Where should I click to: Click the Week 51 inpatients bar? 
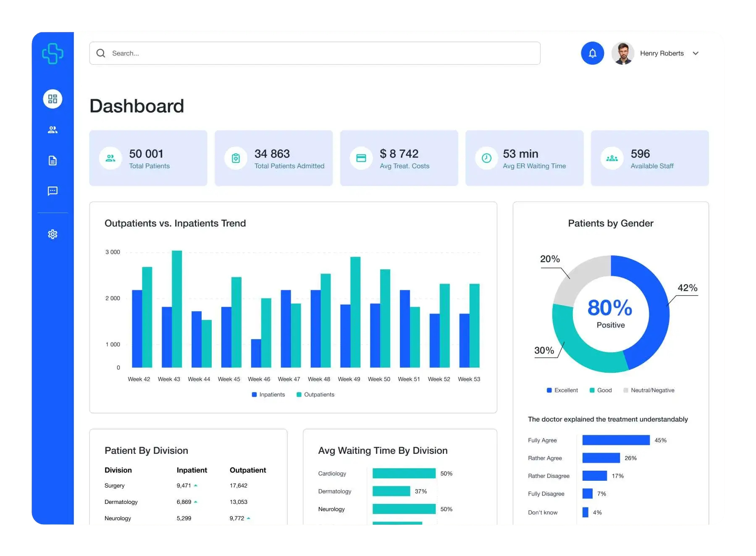405,329
